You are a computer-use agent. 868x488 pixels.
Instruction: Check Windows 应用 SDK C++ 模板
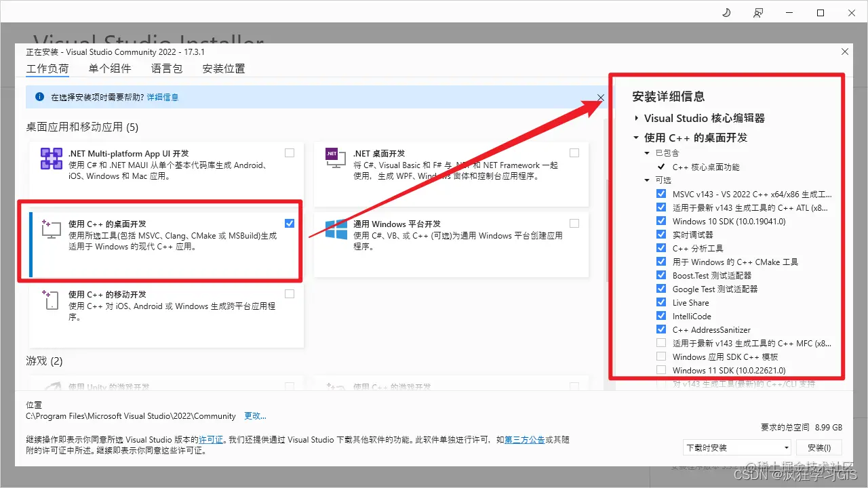click(661, 357)
